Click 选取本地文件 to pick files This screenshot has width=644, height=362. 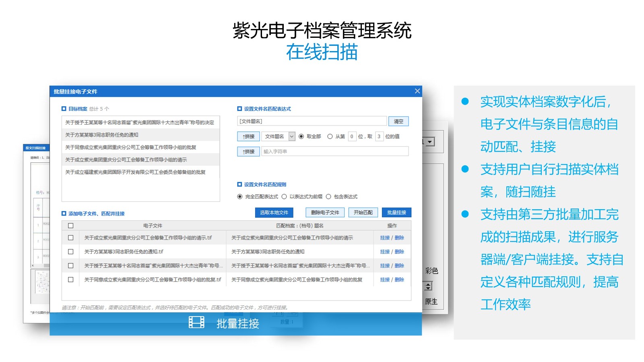click(274, 212)
